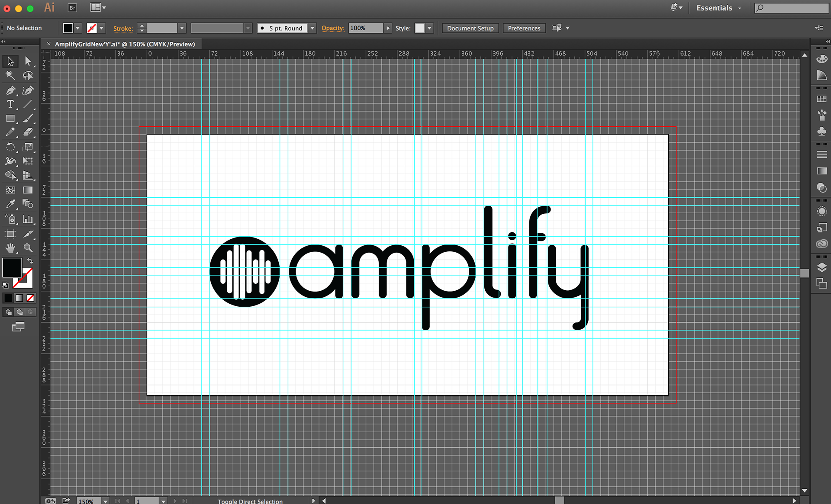Choose Draw Behind mode
Viewport: 831px width, 504px height.
pos(19,312)
